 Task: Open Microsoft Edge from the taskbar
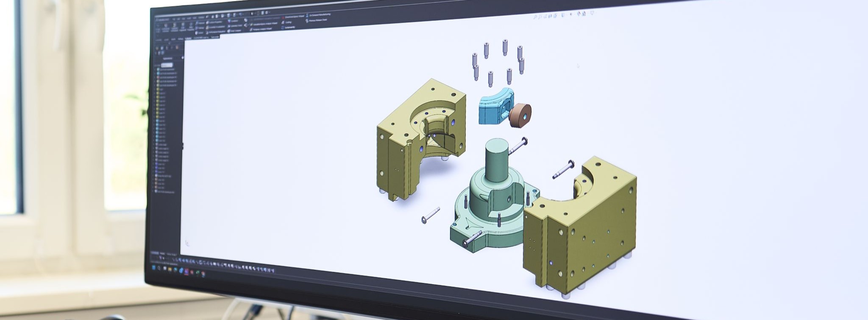point(175,269)
